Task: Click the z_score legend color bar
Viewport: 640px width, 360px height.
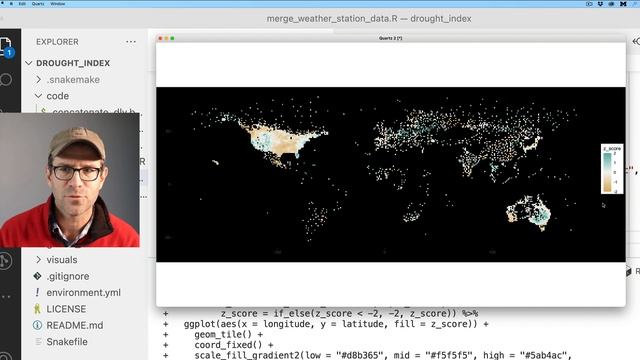Action: (x=607, y=172)
